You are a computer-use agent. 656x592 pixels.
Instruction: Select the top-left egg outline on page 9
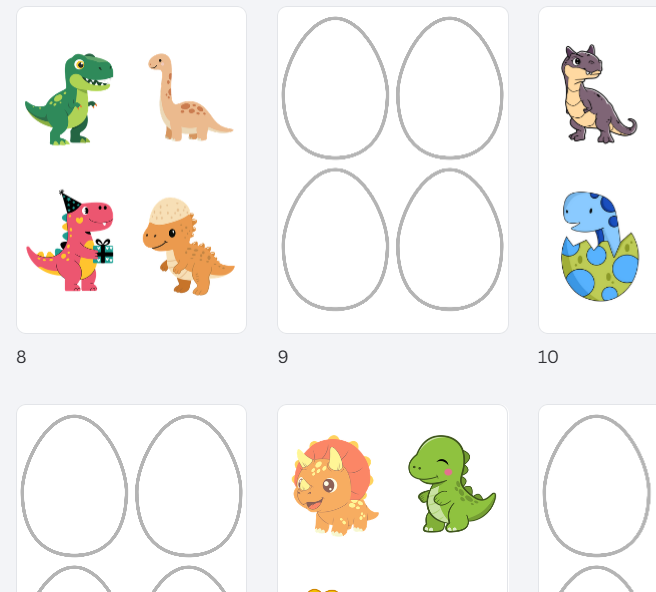(335, 88)
